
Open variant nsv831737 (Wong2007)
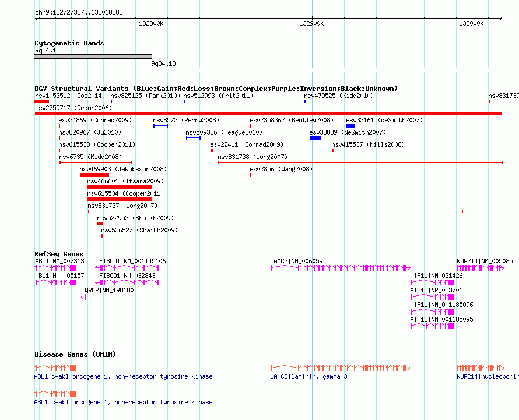click(x=122, y=206)
